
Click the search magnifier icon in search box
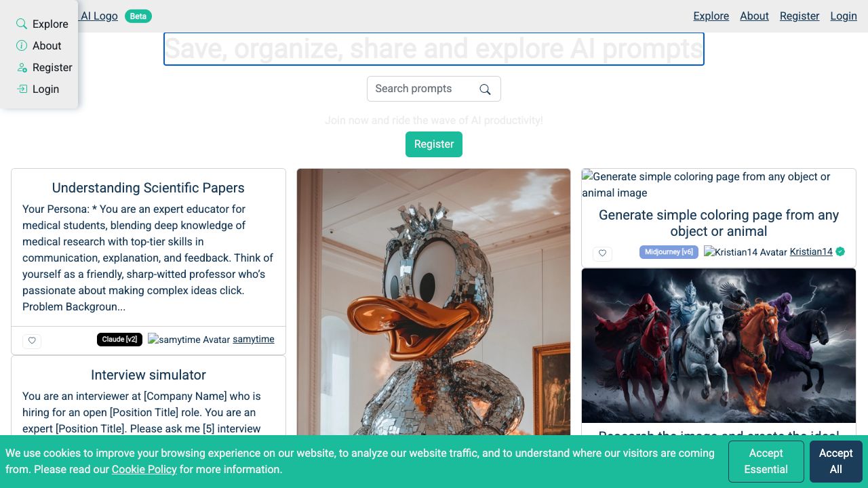(x=485, y=89)
